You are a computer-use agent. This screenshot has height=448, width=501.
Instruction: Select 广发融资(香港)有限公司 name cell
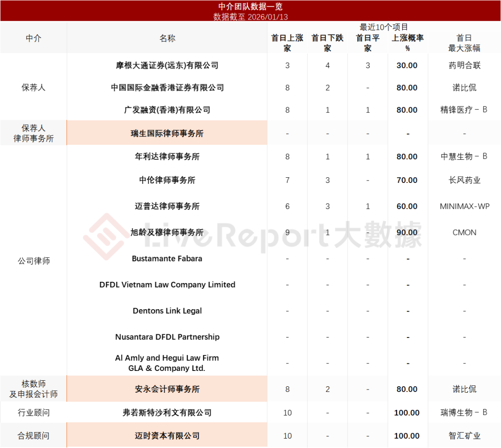pyautogui.click(x=167, y=110)
